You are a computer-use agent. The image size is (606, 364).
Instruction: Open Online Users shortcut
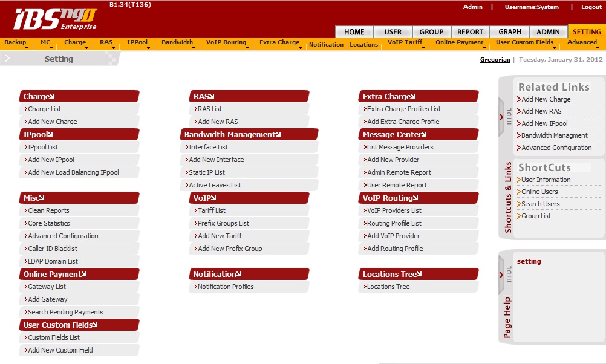pos(539,192)
